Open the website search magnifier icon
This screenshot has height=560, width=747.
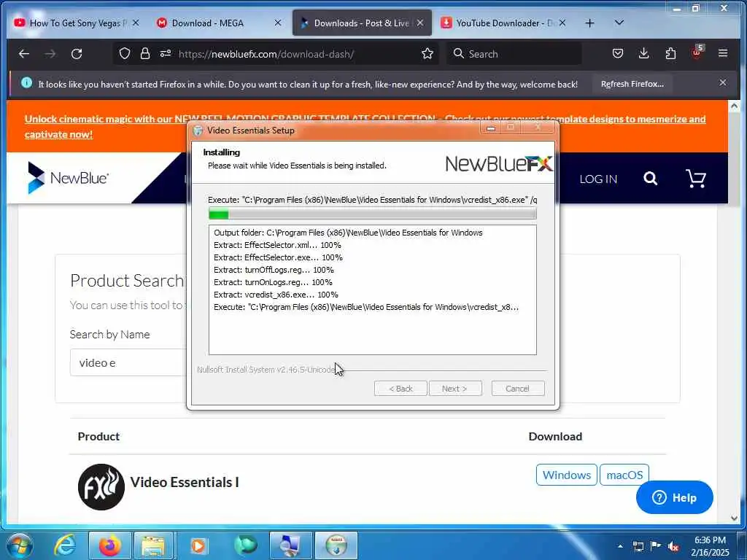pos(650,179)
